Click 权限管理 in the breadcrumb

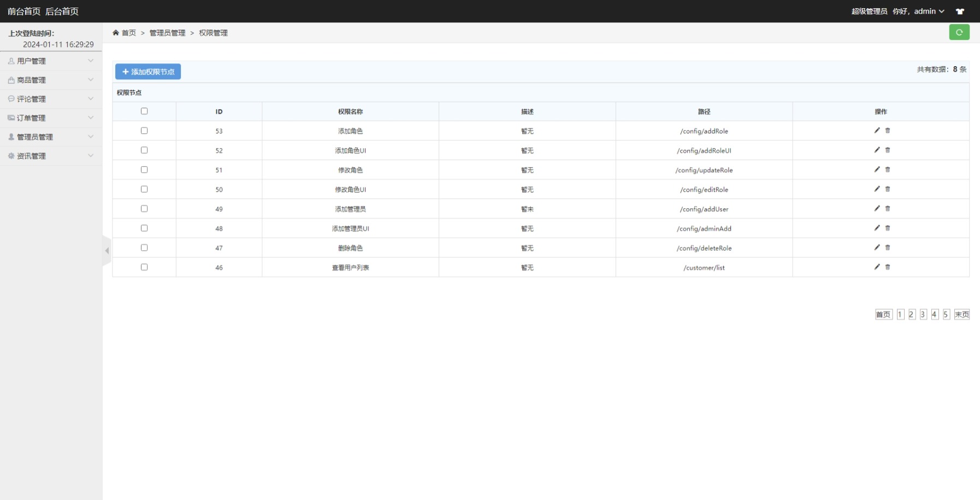click(213, 33)
